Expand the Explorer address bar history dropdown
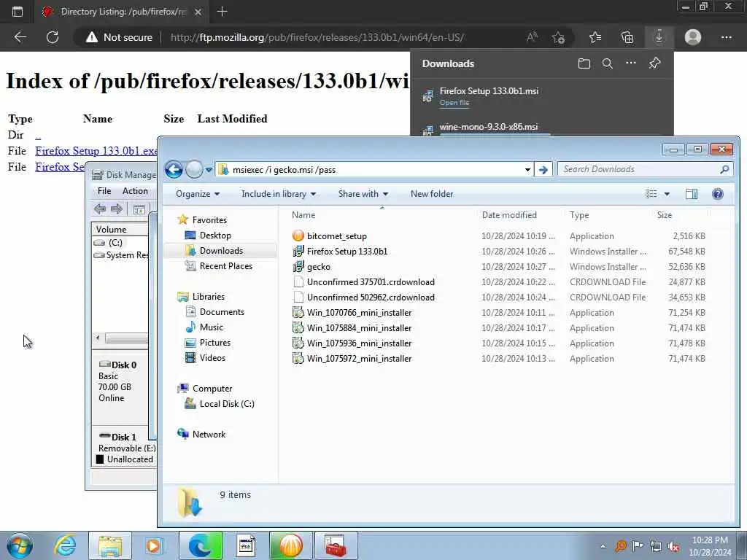This screenshot has height=560, width=747. click(x=527, y=169)
